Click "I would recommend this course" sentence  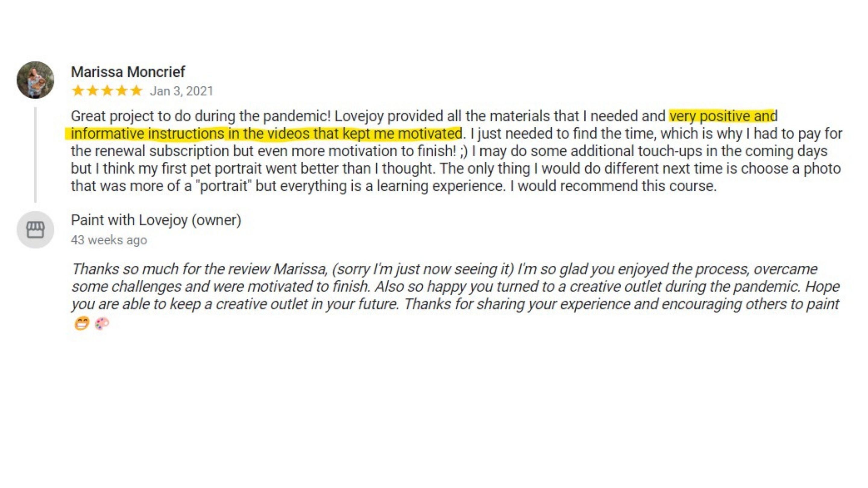coord(613,186)
